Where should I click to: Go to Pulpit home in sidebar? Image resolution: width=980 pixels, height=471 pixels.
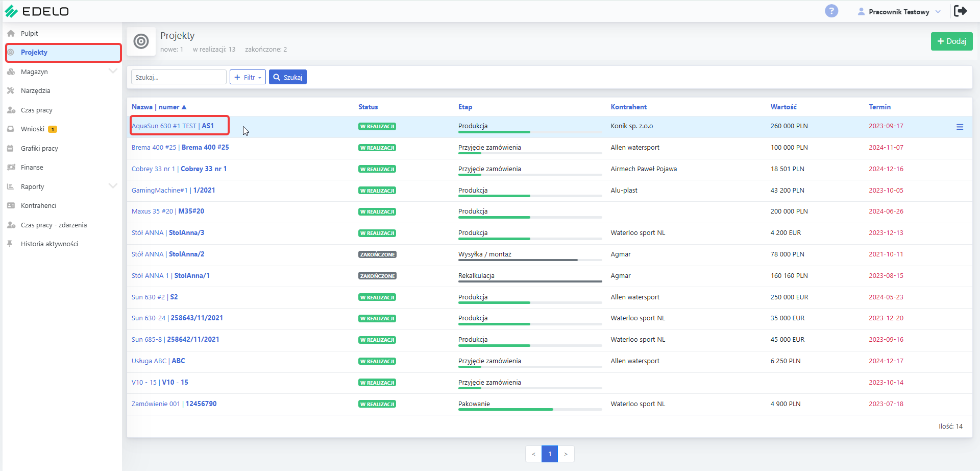pos(29,34)
